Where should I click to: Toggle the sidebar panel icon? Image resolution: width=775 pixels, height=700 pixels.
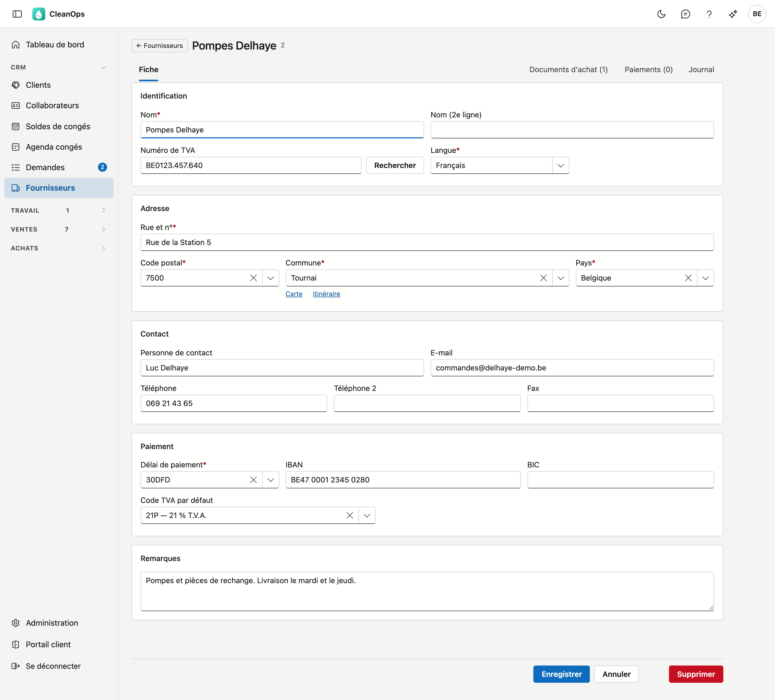tap(17, 14)
